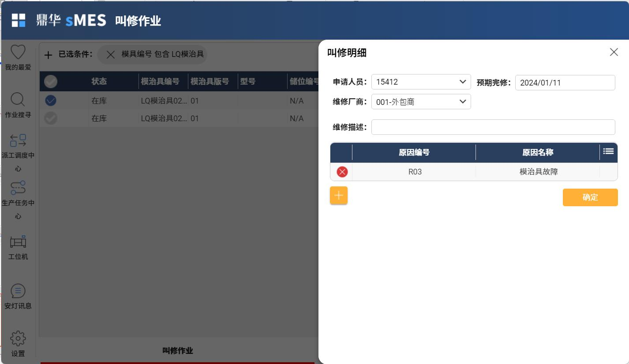Click the 叫修作业 bottom tab

pyautogui.click(x=178, y=351)
